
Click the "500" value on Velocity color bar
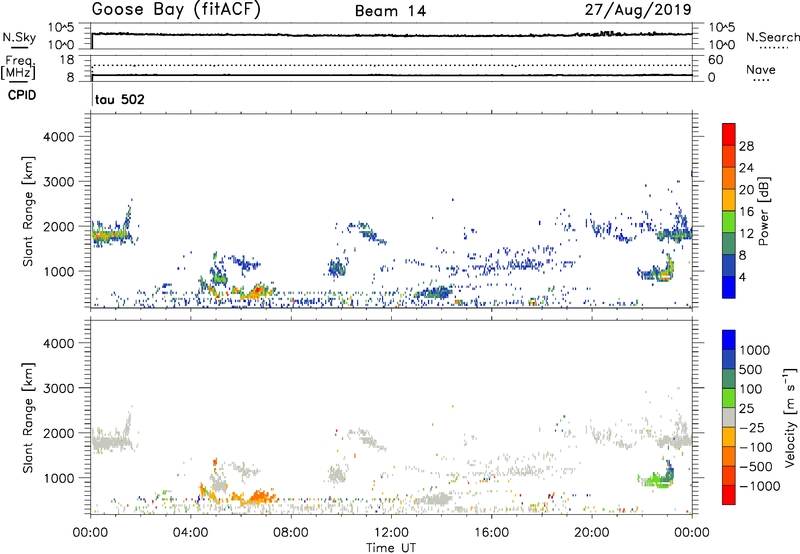pos(750,369)
